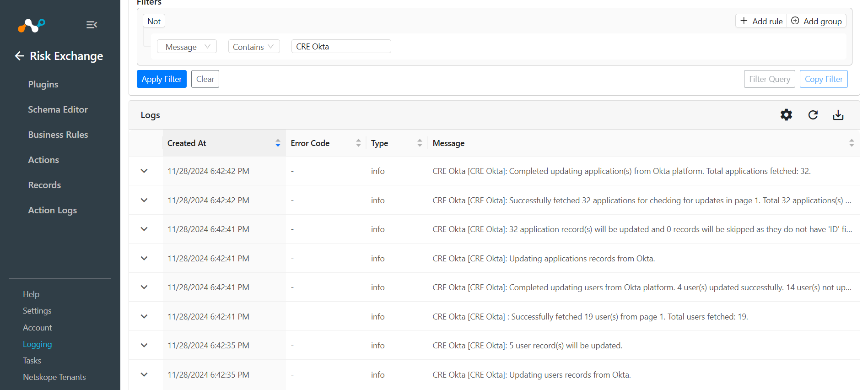Navigate to Records

(x=44, y=185)
